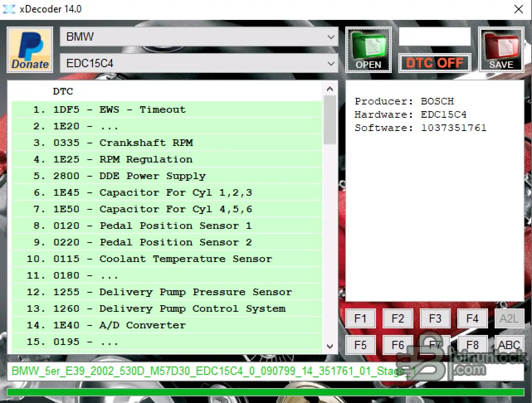The width and height of the screenshot is (532, 403).
Task: Select DTC row 15 with code 0195
Action: point(167,342)
